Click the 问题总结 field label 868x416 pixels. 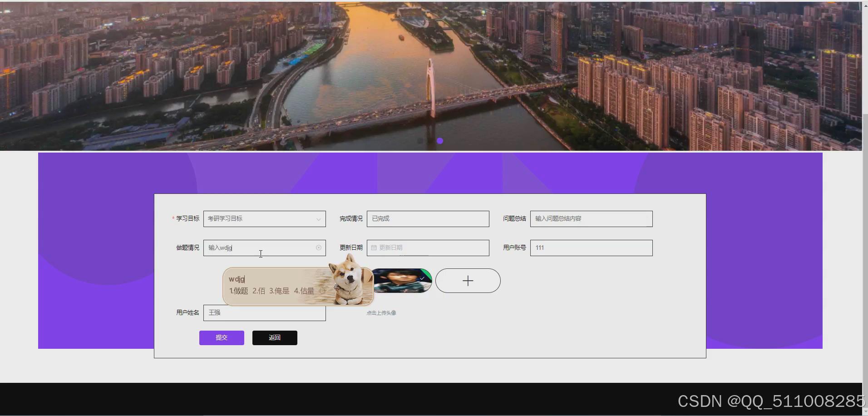[514, 219]
